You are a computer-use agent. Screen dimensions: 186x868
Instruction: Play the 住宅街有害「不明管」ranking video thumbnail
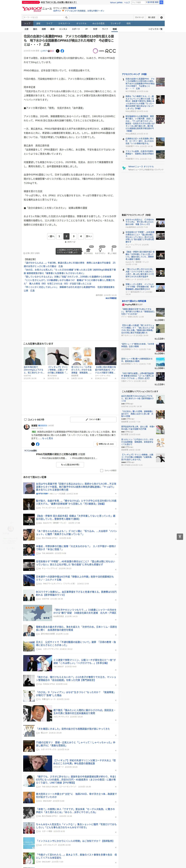[x=160, y=235]
